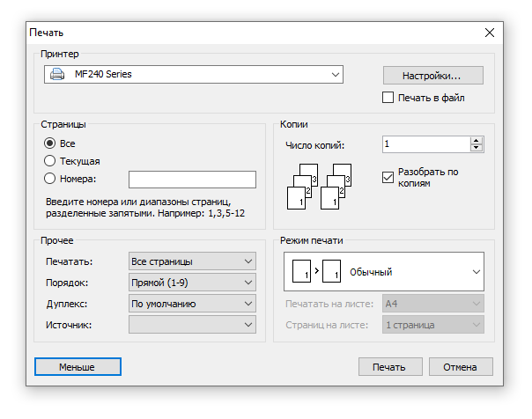532x419 pixels.
Task: Open the printer selection dropdown MF240 Series
Action: pyautogui.click(x=194, y=75)
